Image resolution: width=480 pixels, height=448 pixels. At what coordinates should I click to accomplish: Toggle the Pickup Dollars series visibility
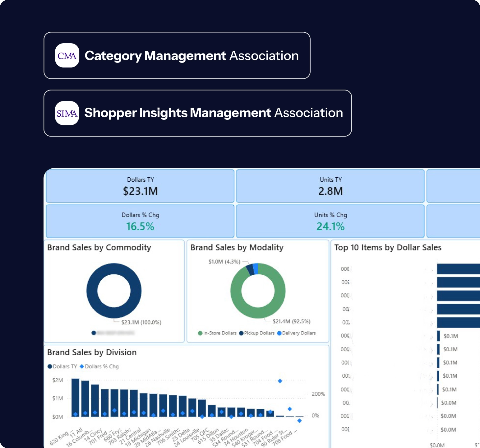[241, 333]
